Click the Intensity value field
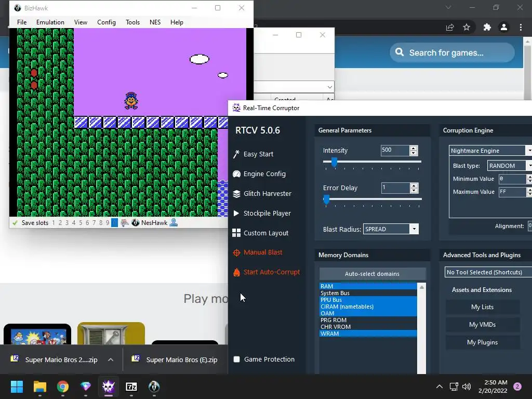 (395, 150)
